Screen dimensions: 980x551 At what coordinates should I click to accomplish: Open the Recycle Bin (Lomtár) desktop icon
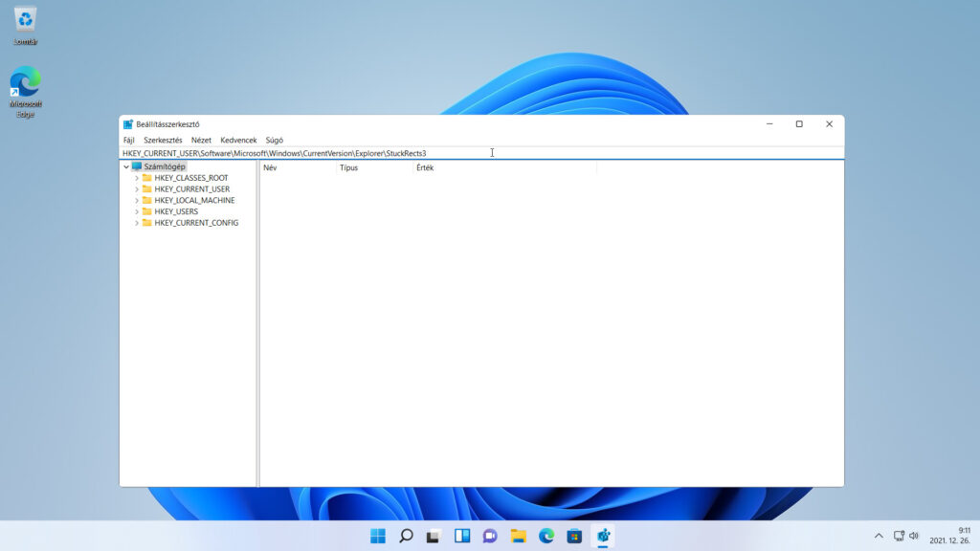click(x=25, y=26)
